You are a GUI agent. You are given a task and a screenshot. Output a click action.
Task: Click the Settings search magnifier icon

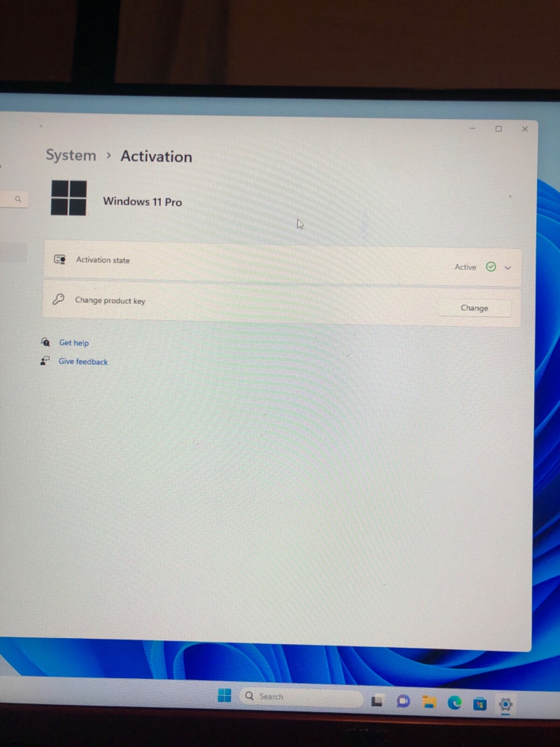click(18, 199)
